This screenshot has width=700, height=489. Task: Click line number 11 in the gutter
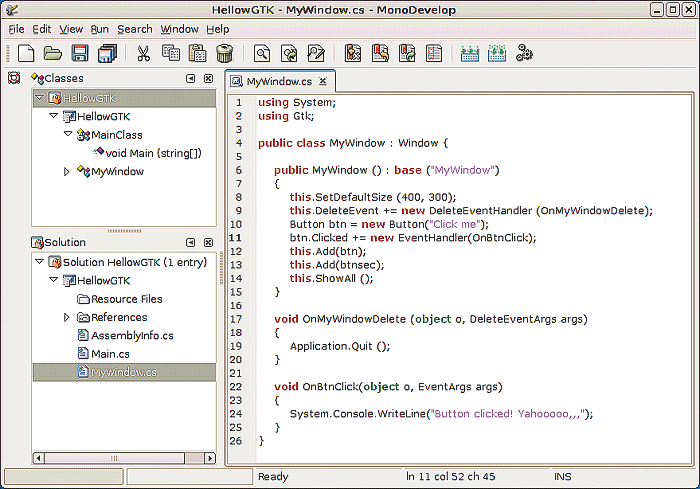[x=235, y=238]
